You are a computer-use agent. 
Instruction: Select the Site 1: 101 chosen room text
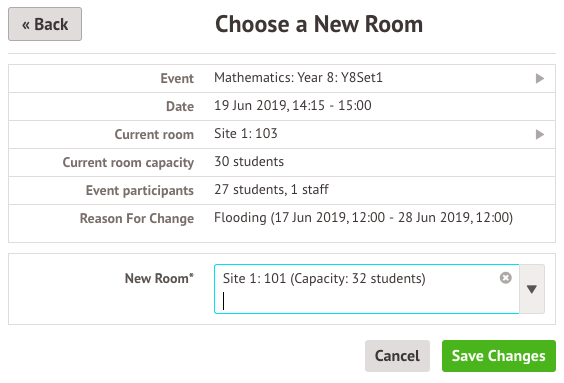[x=324, y=278]
